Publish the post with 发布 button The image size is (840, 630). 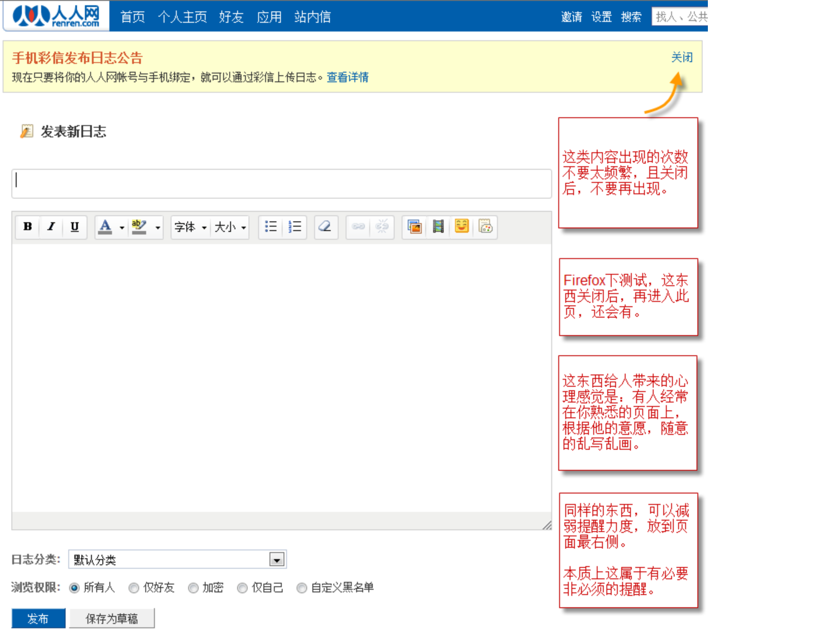click(x=38, y=619)
